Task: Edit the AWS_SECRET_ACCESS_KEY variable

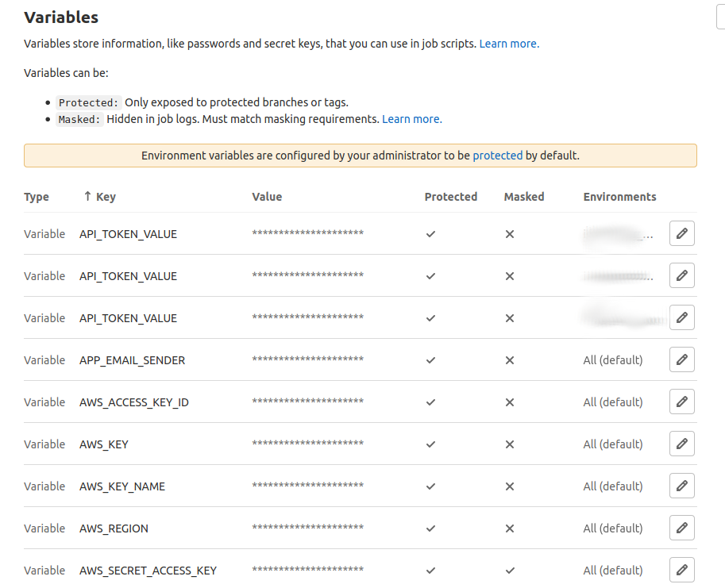Action: point(681,570)
